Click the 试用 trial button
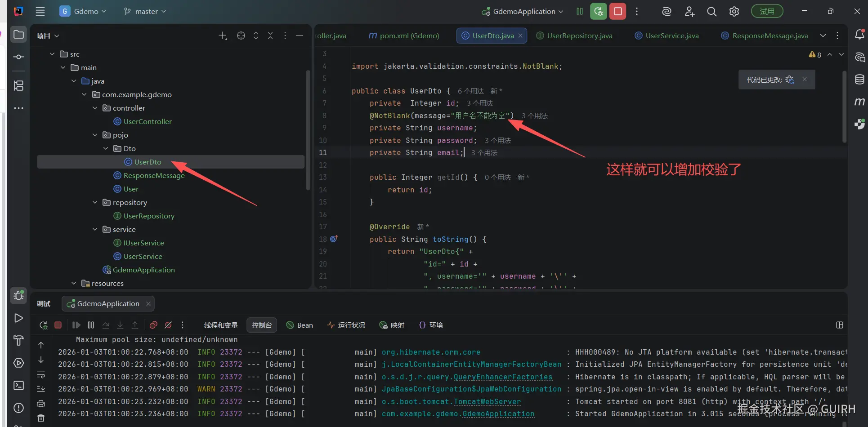Viewport: 868px width, 427px height. tap(767, 11)
